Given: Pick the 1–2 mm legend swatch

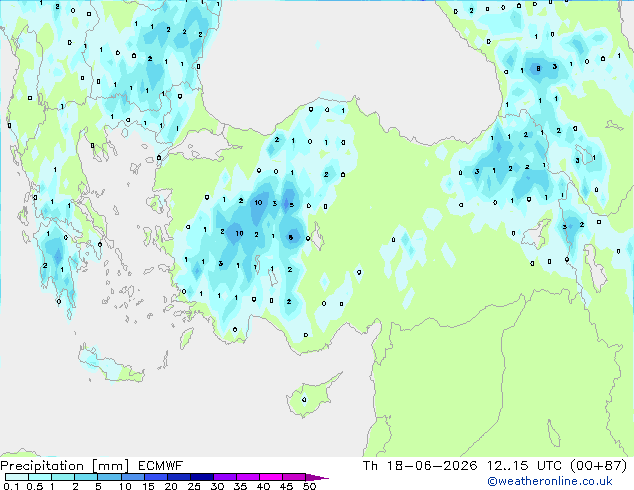Looking at the screenshot, I should coord(63,477).
